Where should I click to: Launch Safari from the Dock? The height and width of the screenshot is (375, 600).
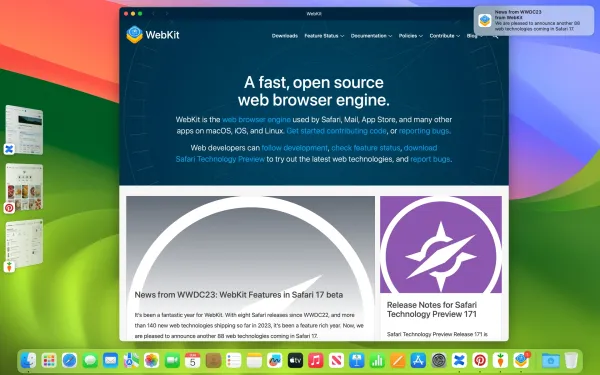pos(69,360)
